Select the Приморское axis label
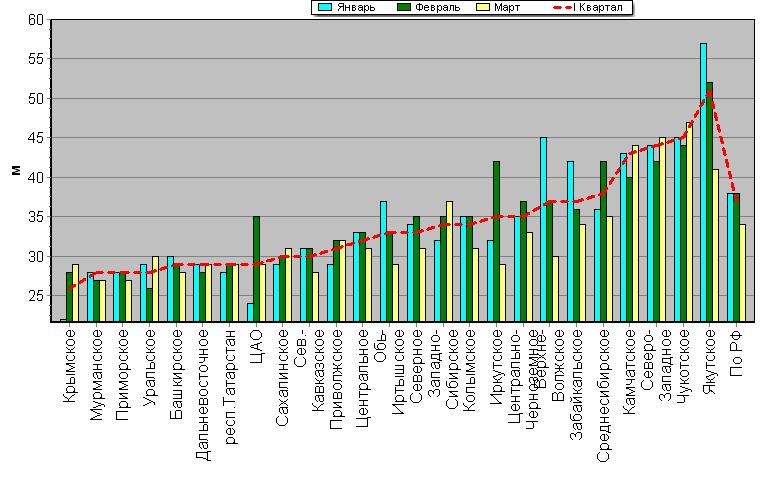777x479 pixels. (122, 375)
